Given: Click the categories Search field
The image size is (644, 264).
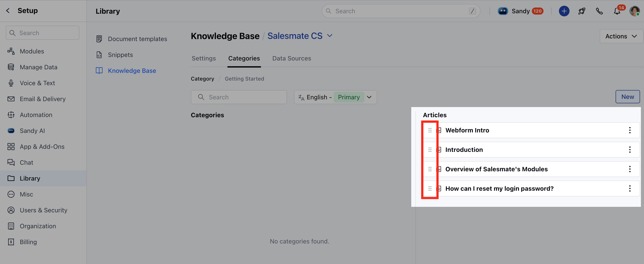Looking at the screenshot, I should pos(239,97).
